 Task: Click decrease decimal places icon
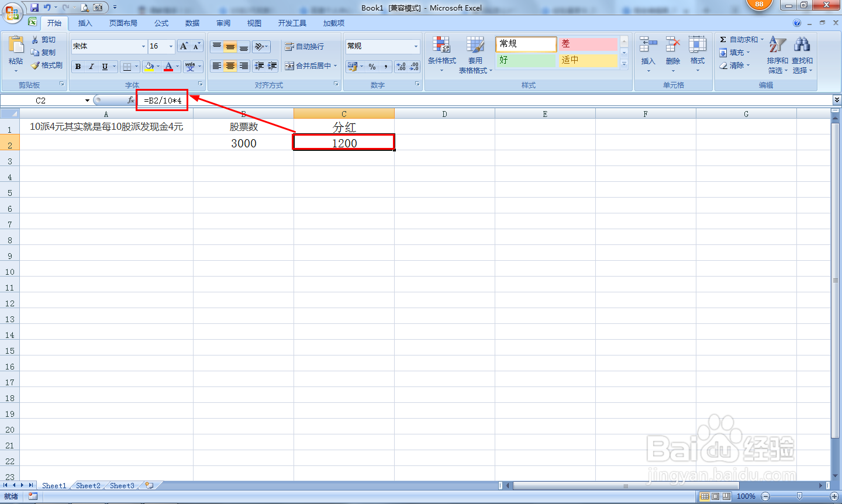(414, 67)
